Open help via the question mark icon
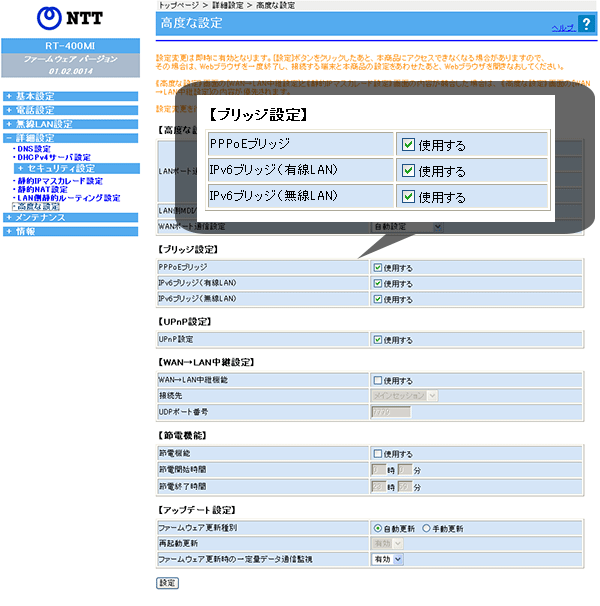Screen dimensions: 600x606 click(x=586, y=24)
